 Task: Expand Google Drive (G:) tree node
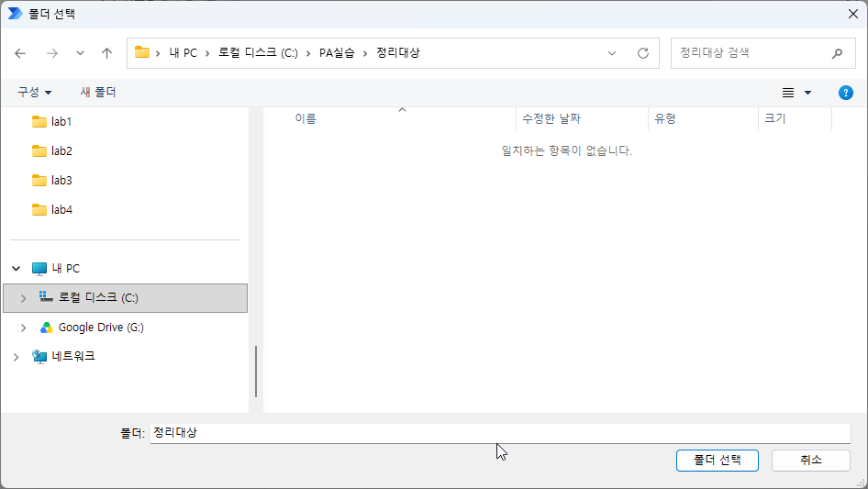tap(23, 328)
